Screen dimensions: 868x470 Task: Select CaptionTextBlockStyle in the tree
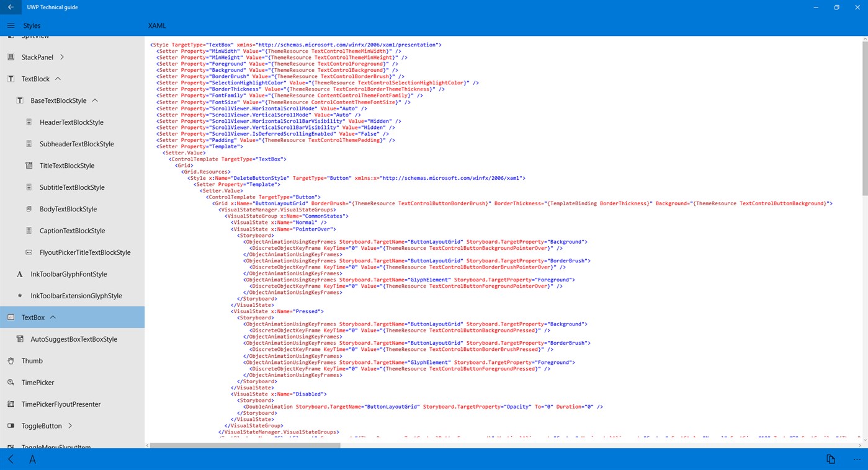73,231
